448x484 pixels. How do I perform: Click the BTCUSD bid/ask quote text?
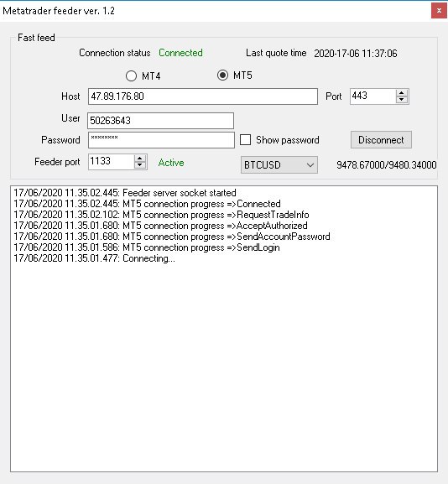(387, 165)
